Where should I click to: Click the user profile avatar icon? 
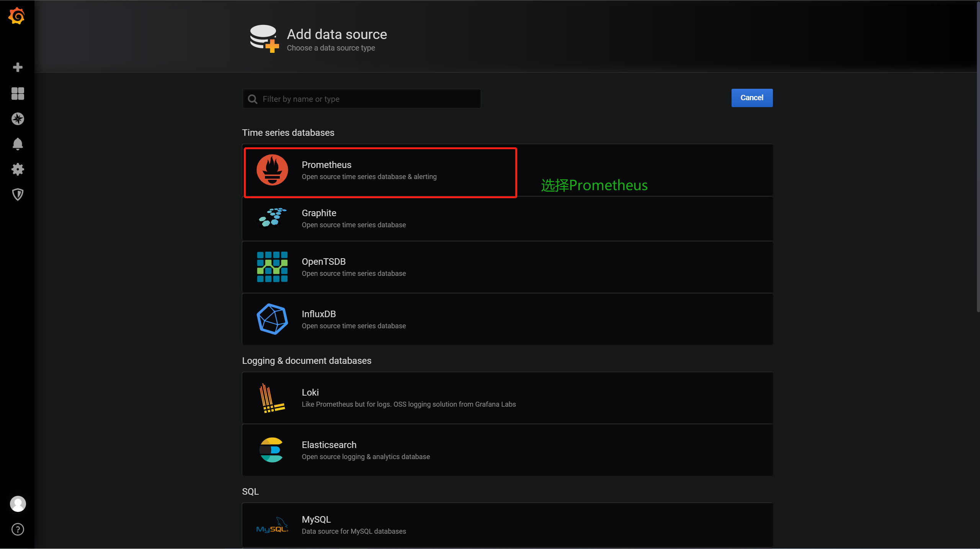click(x=18, y=504)
